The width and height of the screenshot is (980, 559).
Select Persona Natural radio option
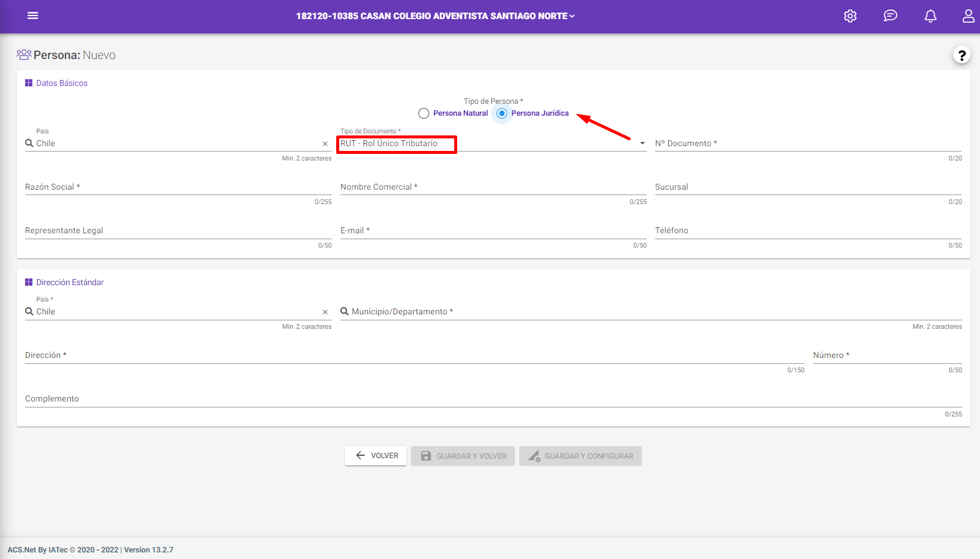pyautogui.click(x=424, y=113)
